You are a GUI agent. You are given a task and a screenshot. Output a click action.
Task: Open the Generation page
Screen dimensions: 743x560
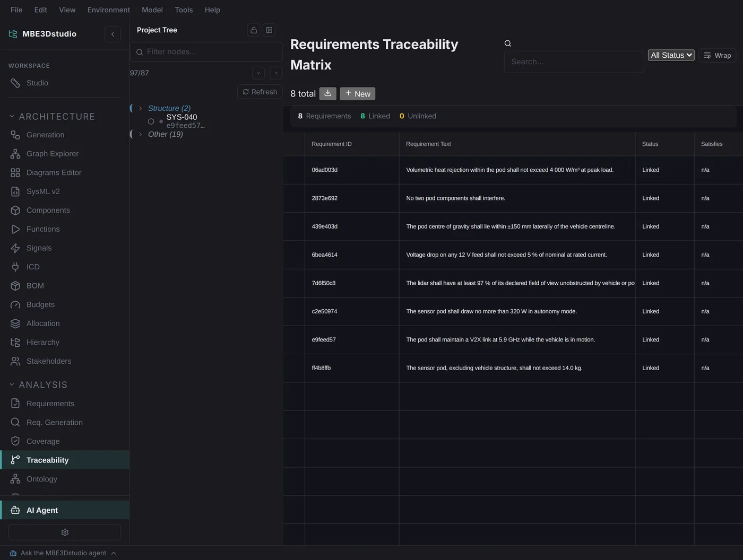64,135
